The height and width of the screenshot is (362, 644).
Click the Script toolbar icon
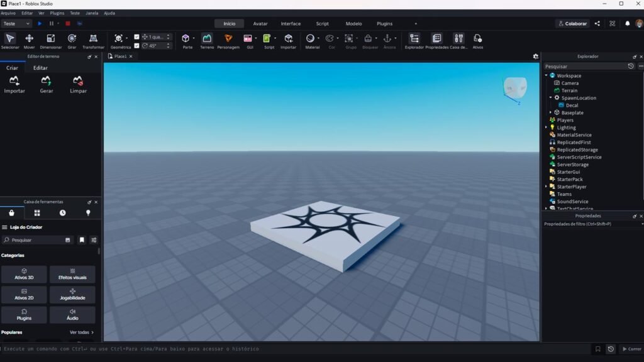[x=267, y=38]
